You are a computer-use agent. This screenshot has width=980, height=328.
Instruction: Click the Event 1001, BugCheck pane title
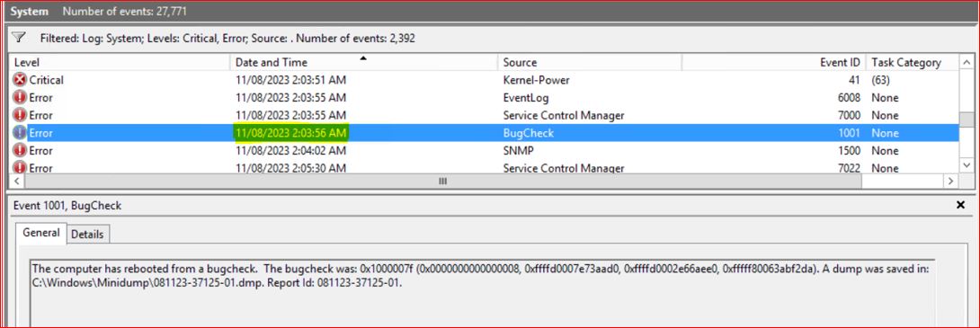click(x=67, y=206)
